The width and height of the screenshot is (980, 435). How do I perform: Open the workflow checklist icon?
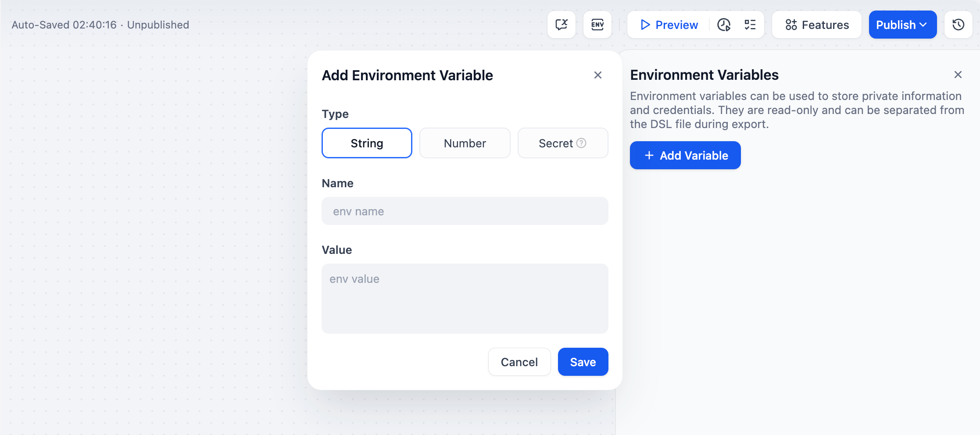click(750, 25)
